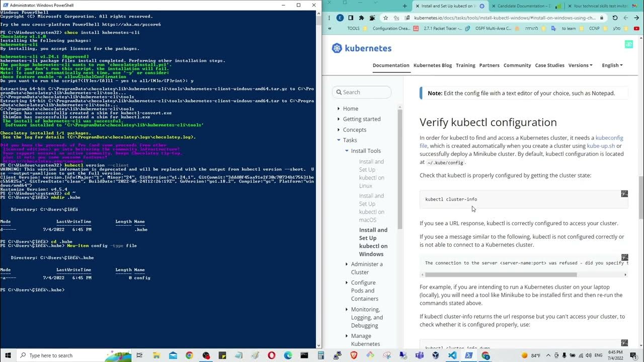Open Windows Start menu
This screenshot has height=362, width=644.
pos(8,355)
